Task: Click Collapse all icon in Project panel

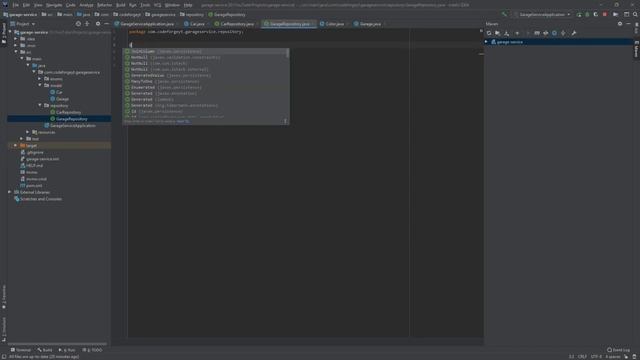Action: pyautogui.click(x=87, y=24)
